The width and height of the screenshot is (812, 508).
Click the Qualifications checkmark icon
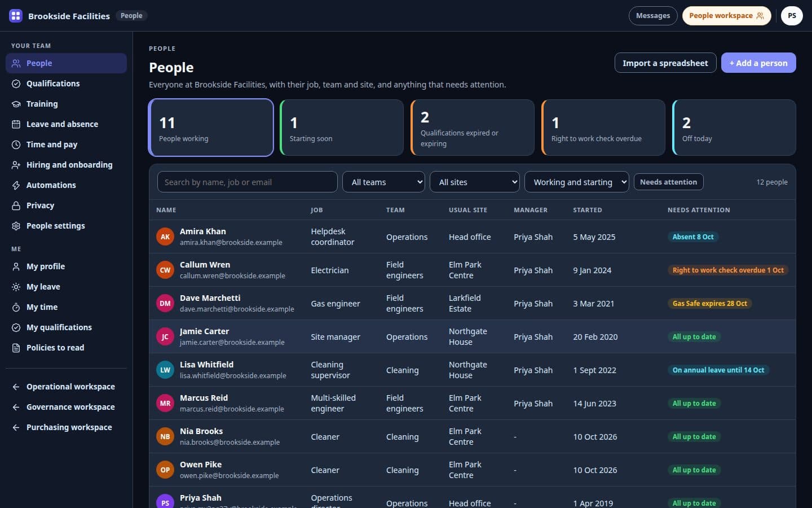(16, 84)
